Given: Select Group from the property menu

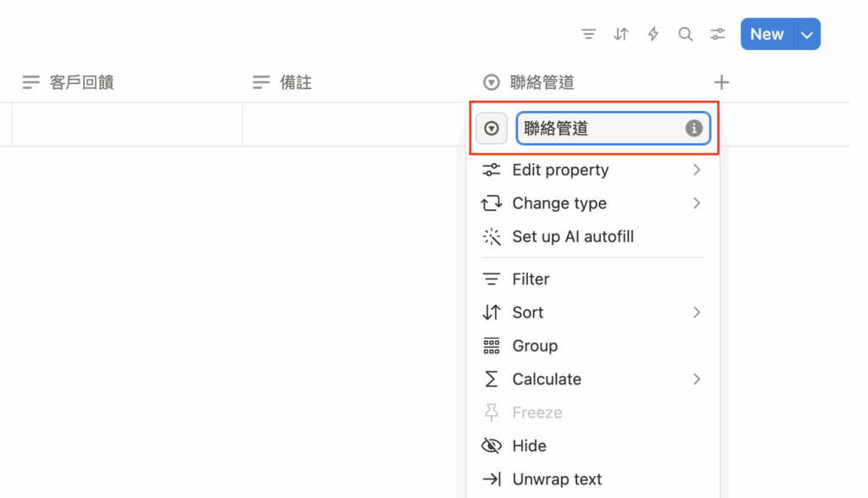Looking at the screenshot, I should 534,346.
